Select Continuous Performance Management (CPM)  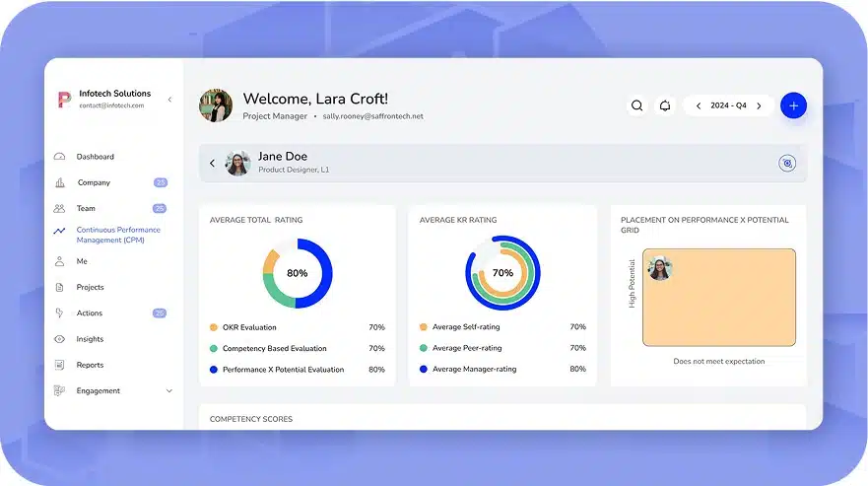[x=117, y=235]
